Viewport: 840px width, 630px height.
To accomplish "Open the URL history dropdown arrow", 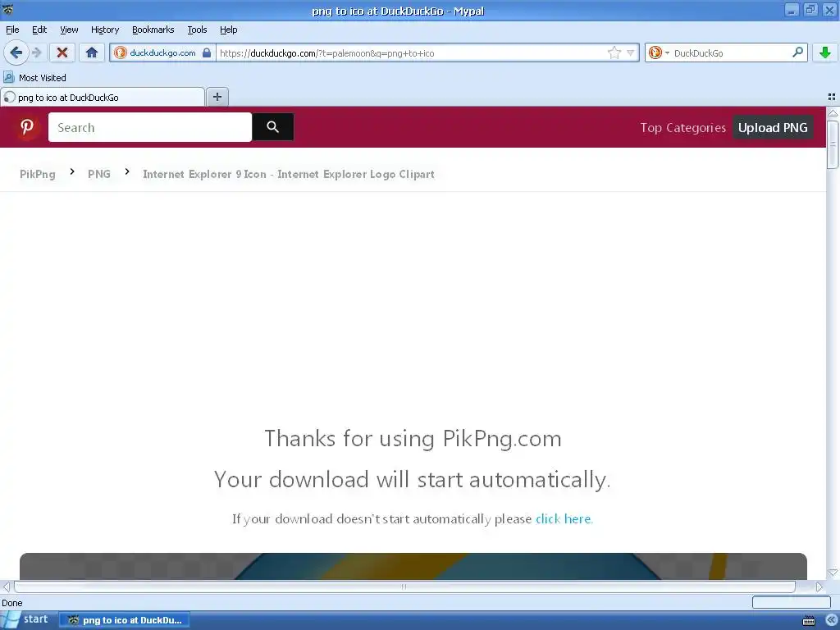I will tap(631, 52).
